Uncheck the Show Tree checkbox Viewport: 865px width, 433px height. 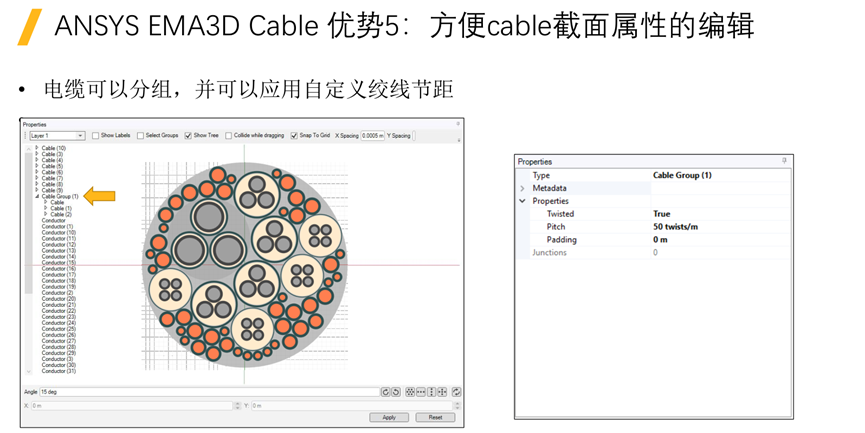pyautogui.click(x=188, y=136)
